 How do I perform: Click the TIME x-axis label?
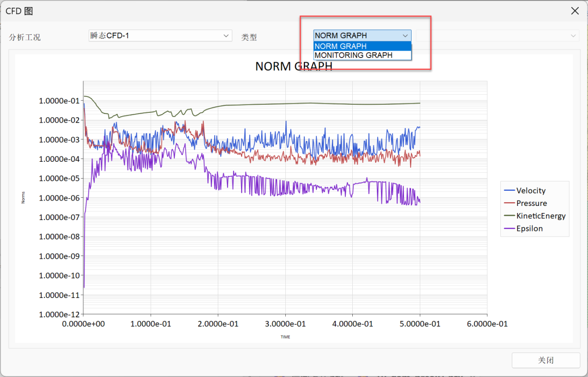tap(285, 337)
